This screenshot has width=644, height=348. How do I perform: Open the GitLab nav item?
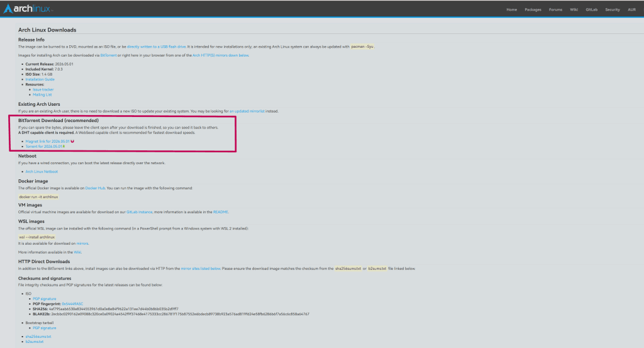[x=591, y=9]
